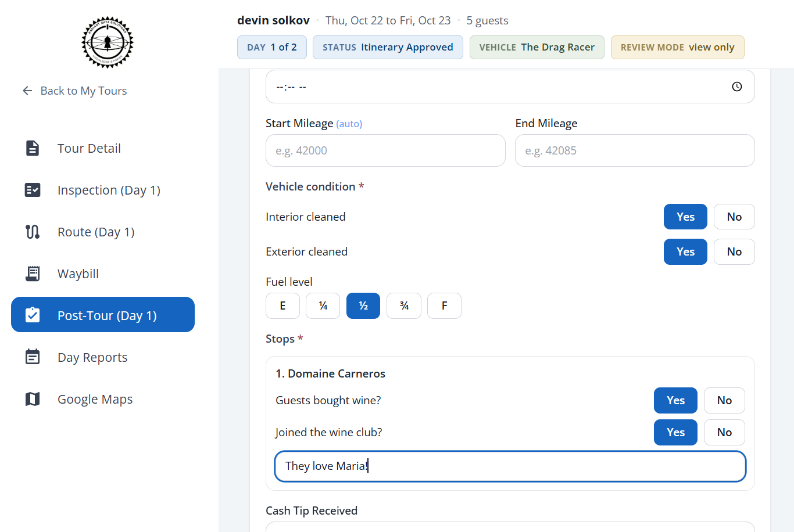The height and width of the screenshot is (532, 794).
Task: Choose fuel level E
Action: point(282,305)
